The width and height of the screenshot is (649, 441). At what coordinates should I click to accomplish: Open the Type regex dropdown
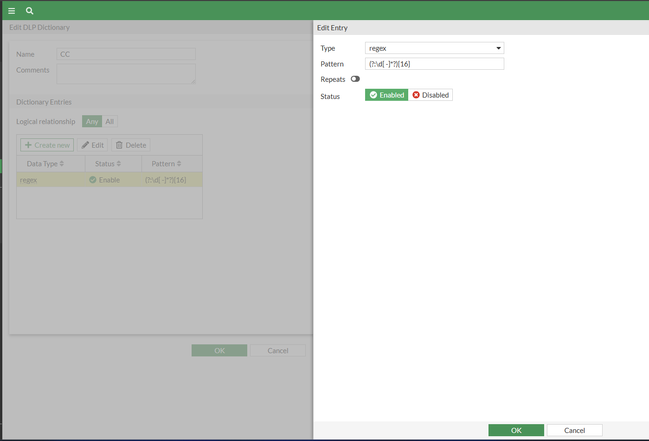point(434,48)
